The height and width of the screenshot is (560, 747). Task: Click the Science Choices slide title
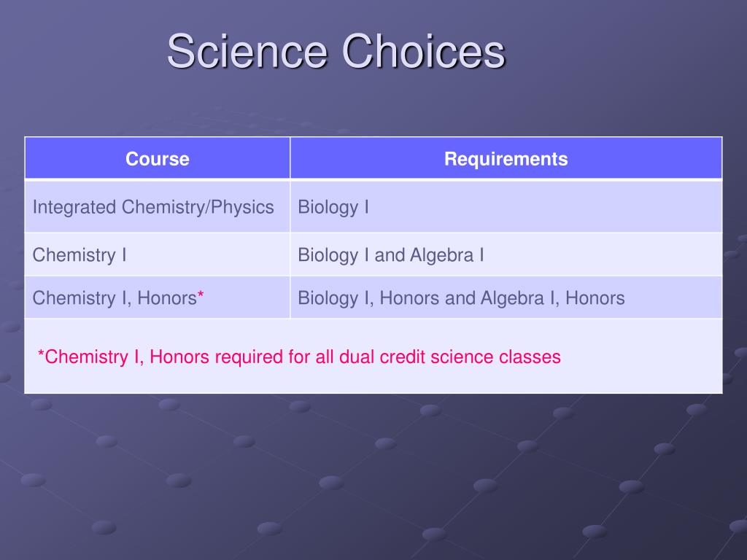[336, 51]
